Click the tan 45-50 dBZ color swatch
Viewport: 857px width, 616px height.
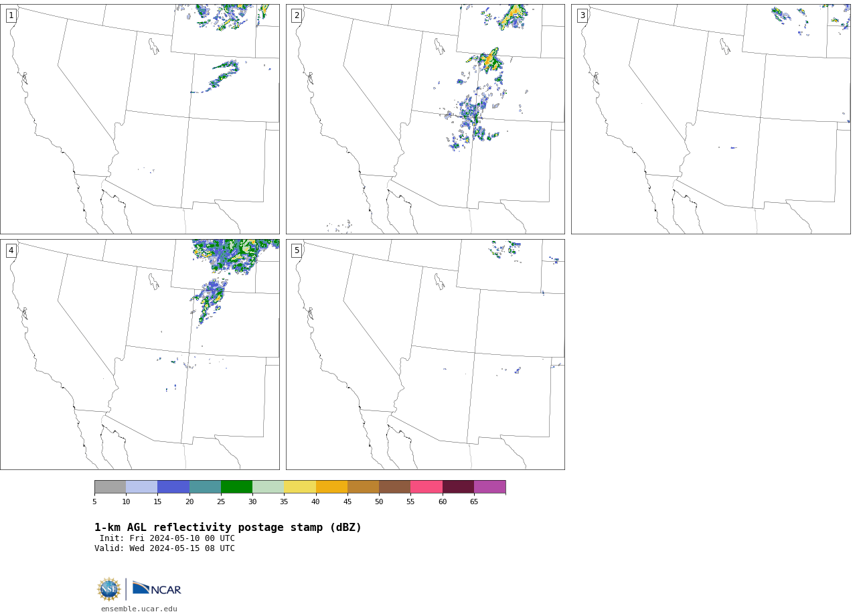[363, 487]
